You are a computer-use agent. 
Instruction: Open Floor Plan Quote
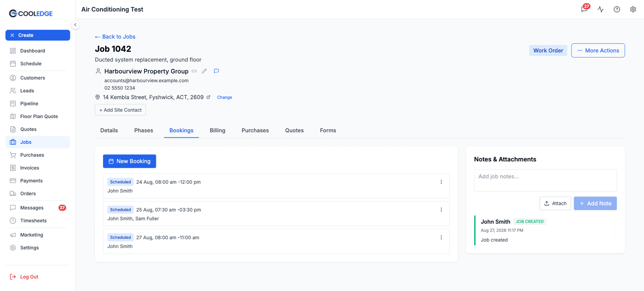38,117
